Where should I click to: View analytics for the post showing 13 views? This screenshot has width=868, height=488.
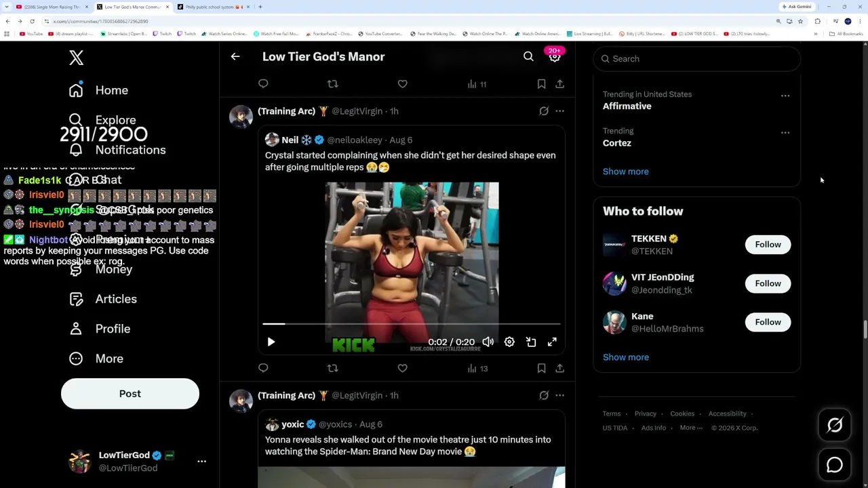[477, 368]
